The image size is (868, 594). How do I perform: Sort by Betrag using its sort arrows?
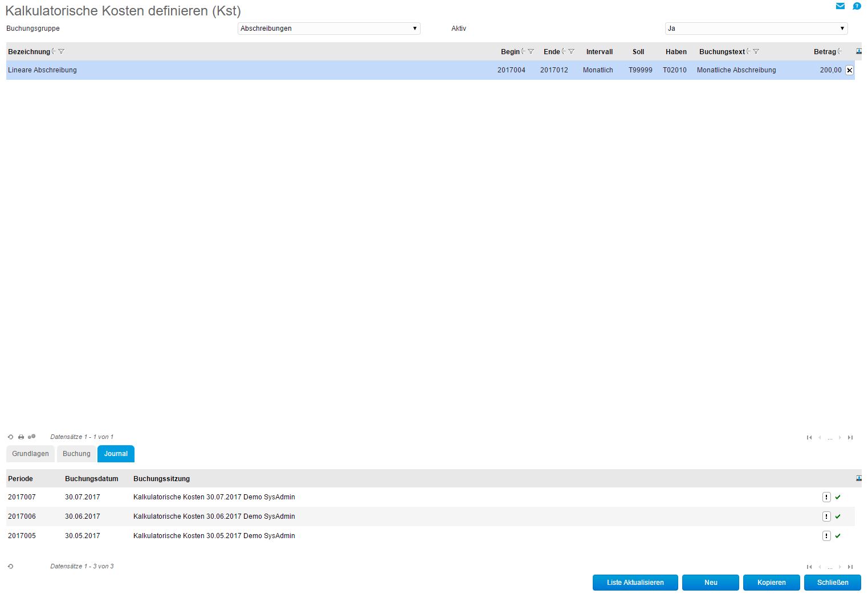[840, 51]
